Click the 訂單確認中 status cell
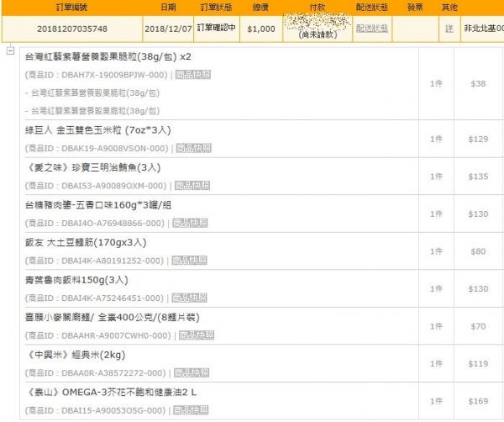Image resolution: width=504 pixels, height=422 pixels. [217, 28]
